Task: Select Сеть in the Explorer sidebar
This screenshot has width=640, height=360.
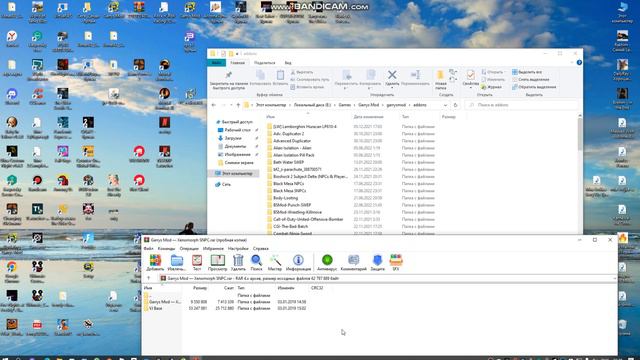Action: (223, 184)
